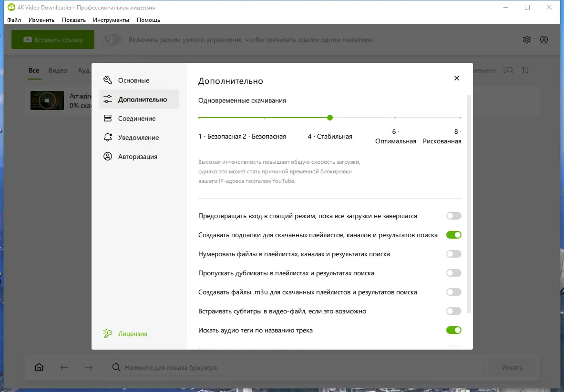Click the back navigation arrow
This screenshot has height=392, width=564.
pos(64,367)
